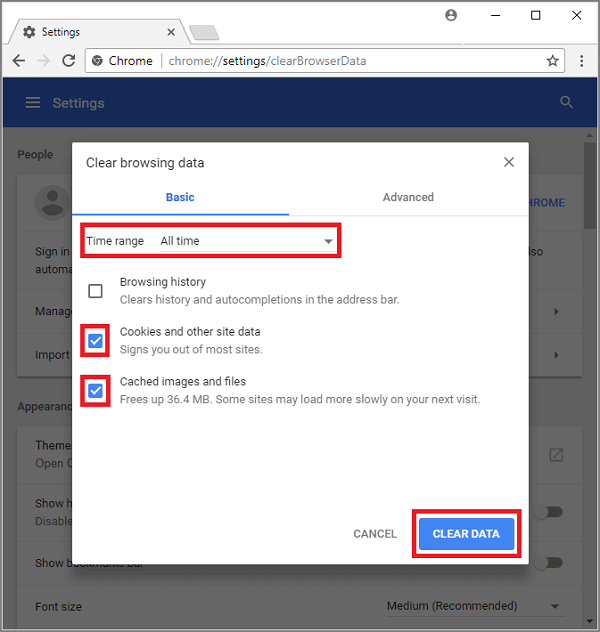Open the new tab button
This screenshot has width=600, height=632.
pyautogui.click(x=204, y=32)
